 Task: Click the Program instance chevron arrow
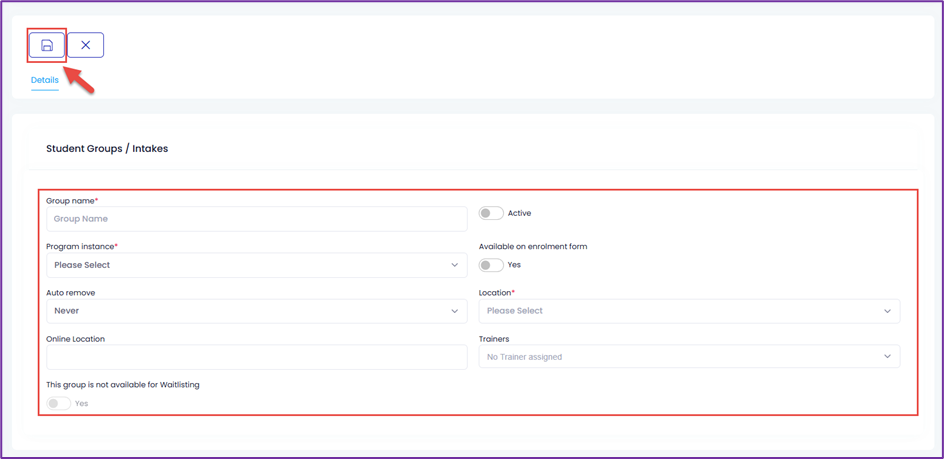[x=455, y=265]
